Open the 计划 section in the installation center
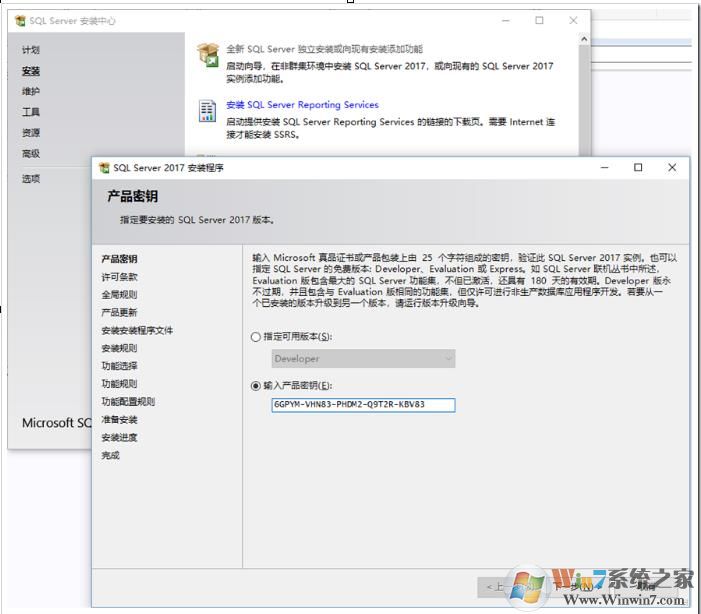Image resolution: width=701 pixels, height=614 pixels. tap(31, 50)
